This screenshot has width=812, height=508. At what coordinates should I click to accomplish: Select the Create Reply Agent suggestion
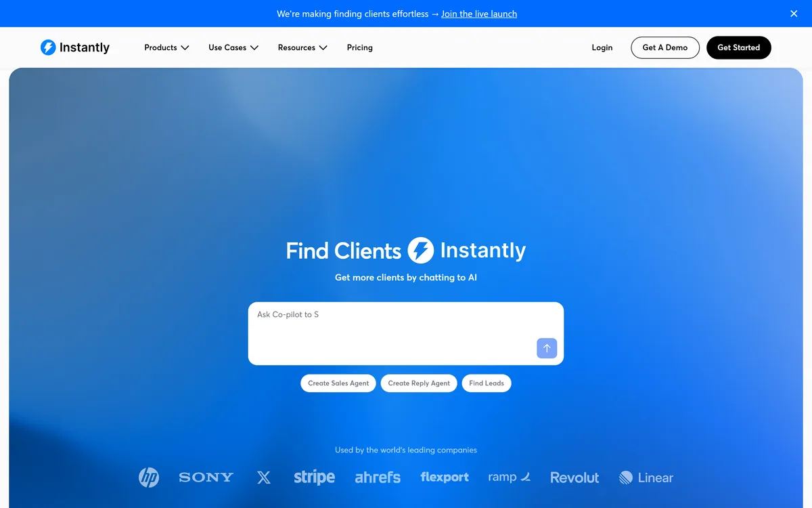point(419,383)
